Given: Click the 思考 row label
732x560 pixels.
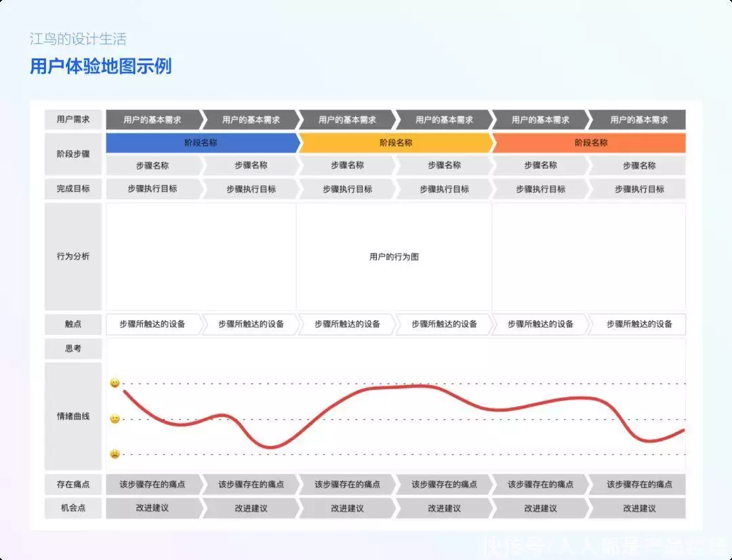Looking at the screenshot, I should click(73, 348).
